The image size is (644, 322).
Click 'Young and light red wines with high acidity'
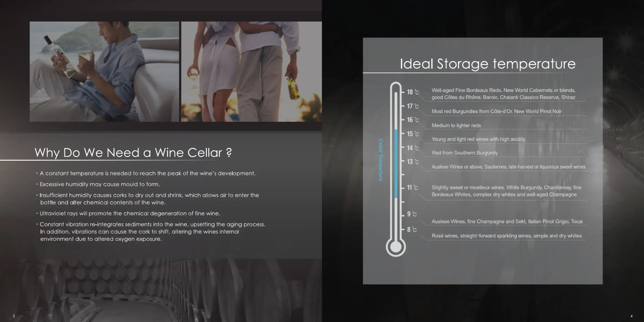[478, 139]
